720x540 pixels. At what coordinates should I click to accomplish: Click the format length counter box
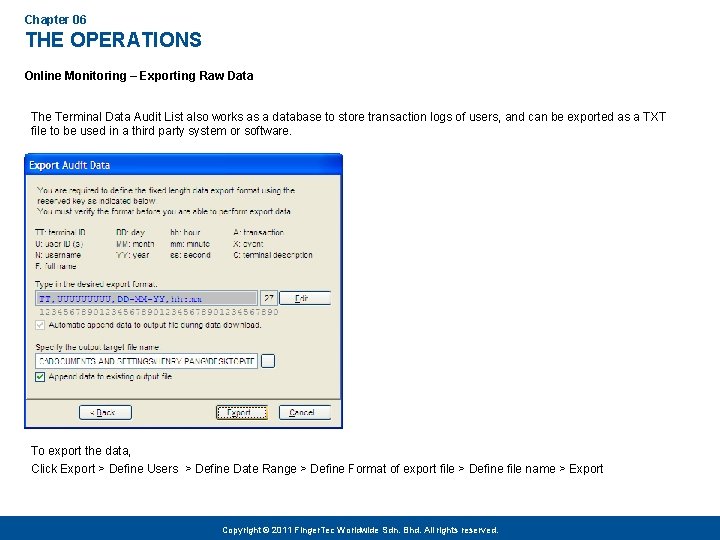[x=269, y=298]
